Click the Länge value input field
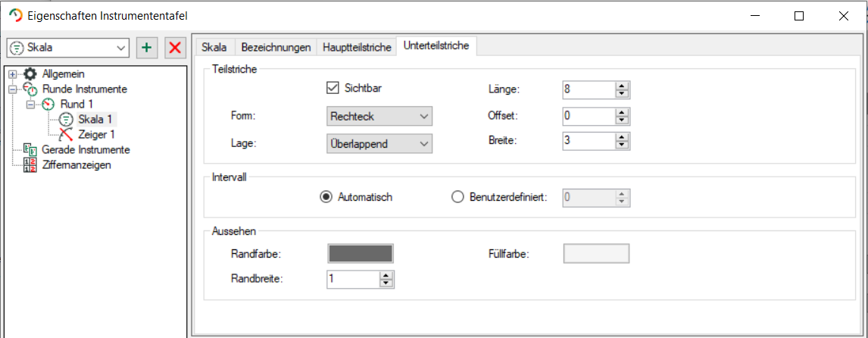This screenshot has width=868, height=338. pos(589,90)
